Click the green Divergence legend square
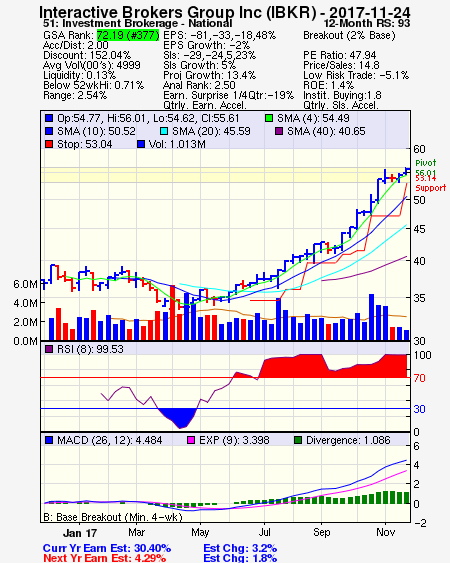This screenshot has width=450, height=563. 298,440
